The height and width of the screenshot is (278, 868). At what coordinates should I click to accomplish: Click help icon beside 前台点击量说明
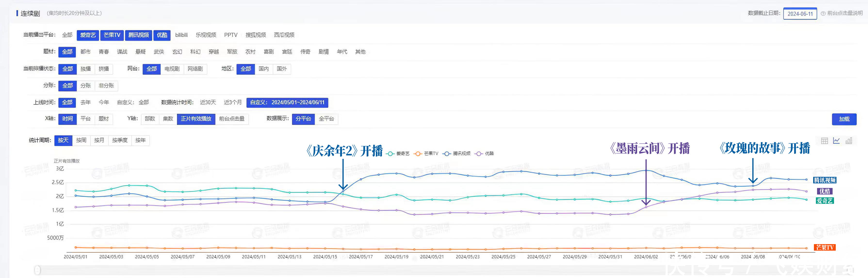click(823, 14)
